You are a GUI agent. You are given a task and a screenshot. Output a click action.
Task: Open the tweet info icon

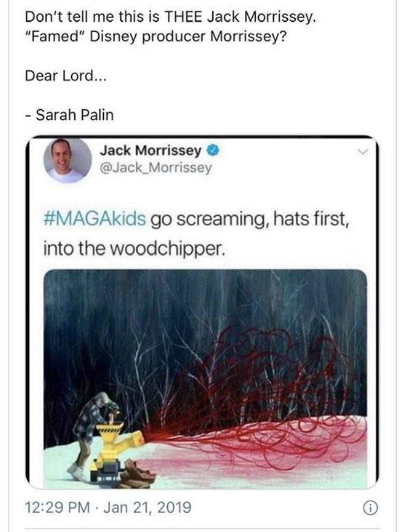(370, 508)
